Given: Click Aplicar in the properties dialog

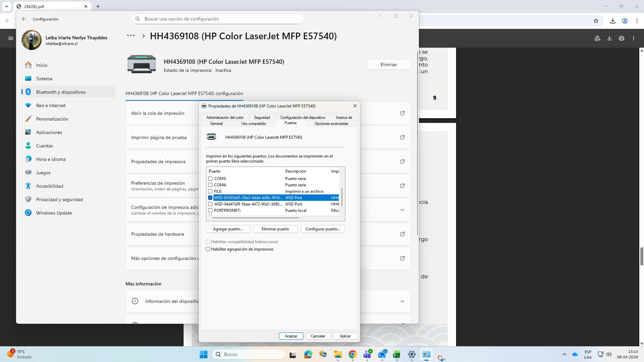Looking at the screenshot, I should click(345, 336).
